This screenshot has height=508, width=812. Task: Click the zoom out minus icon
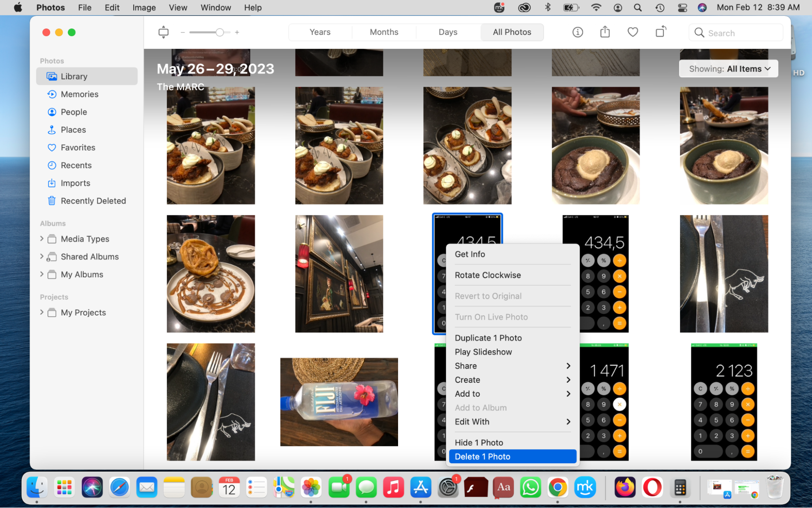[x=183, y=32]
